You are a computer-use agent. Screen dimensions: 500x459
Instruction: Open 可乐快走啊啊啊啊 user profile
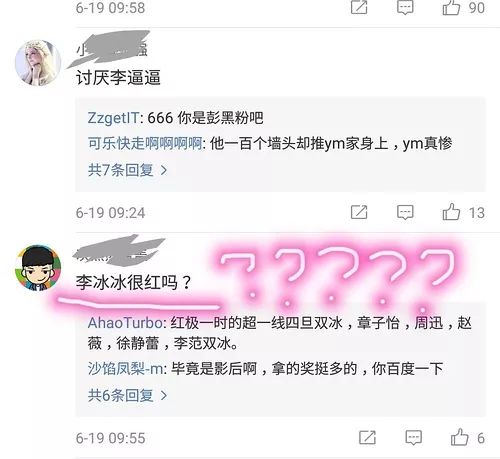145,144
